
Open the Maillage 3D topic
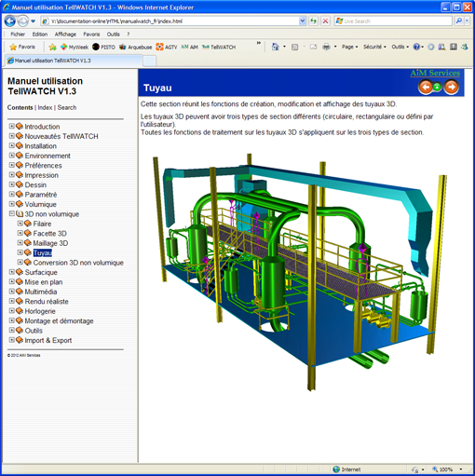point(50,243)
